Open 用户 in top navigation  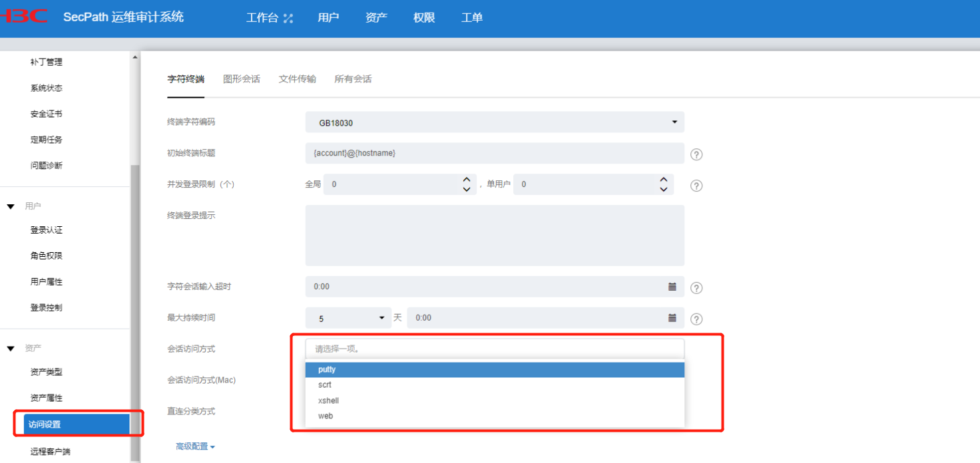pos(328,18)
